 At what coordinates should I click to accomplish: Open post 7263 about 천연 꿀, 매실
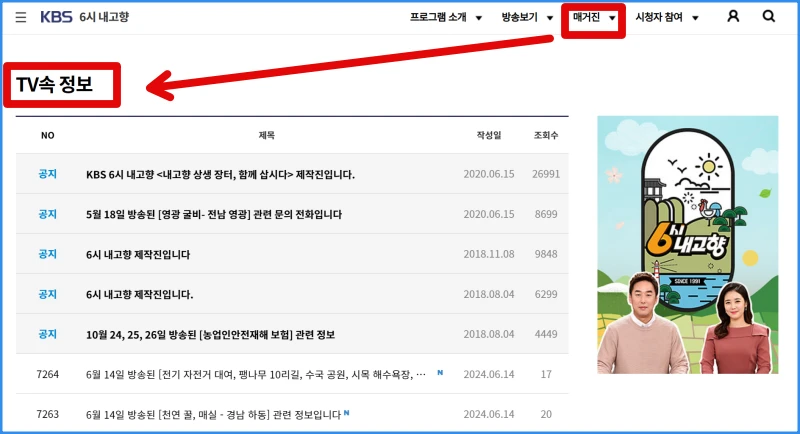tap(213, 415)
